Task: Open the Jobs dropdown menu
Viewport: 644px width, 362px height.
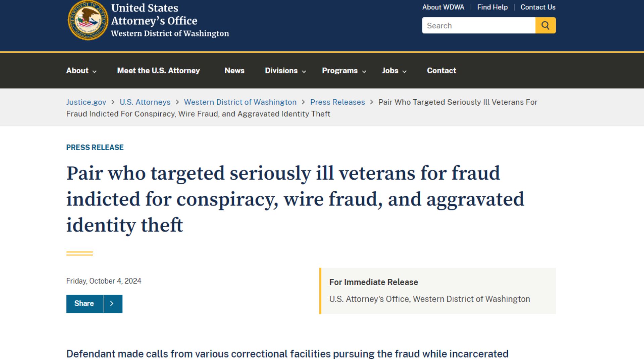Action: [394, 71]
